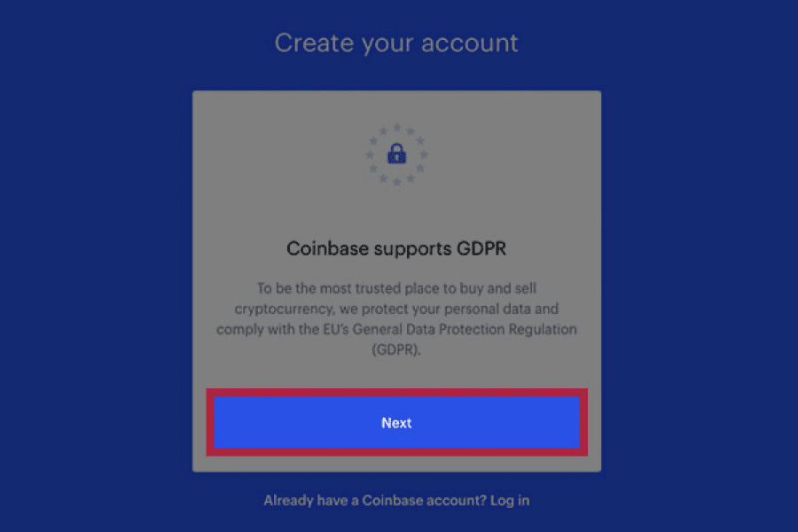Click the word 'EU's' in the paragraph
Screen dimensions: 798x532
336,329
